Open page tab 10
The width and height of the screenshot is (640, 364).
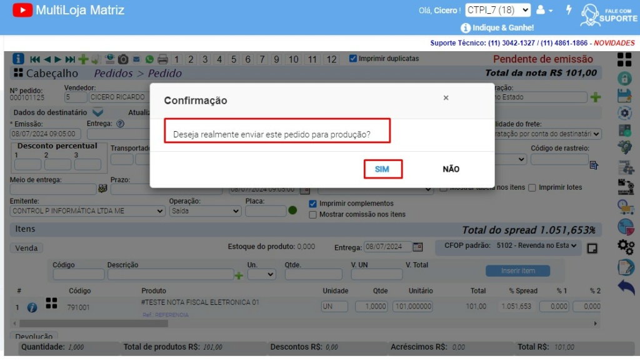point(294,59)
